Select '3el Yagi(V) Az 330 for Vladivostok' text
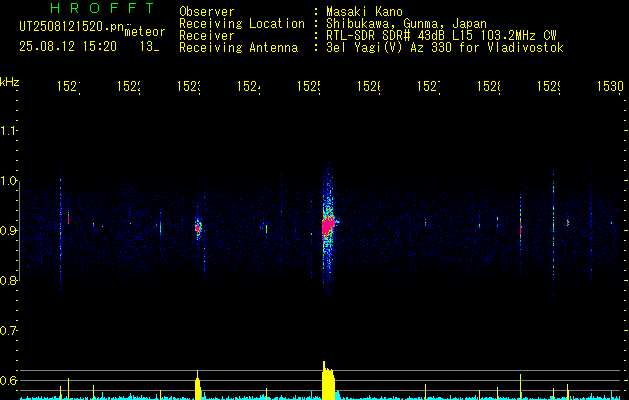Screen dimensions: 629x400 445,48
